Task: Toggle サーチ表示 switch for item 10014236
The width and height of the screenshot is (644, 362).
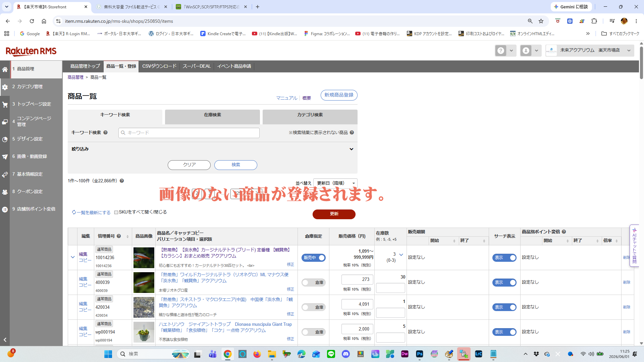Action: 504,258
